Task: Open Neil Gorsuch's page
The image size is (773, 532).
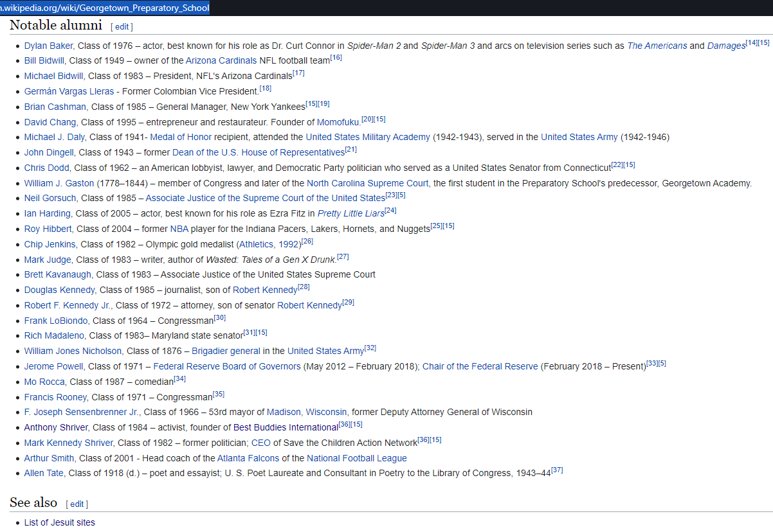Action: pos(51,198)
